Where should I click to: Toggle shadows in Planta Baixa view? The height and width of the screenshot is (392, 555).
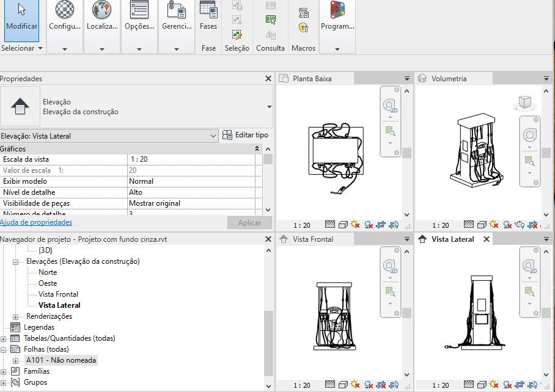coord(369,225)
